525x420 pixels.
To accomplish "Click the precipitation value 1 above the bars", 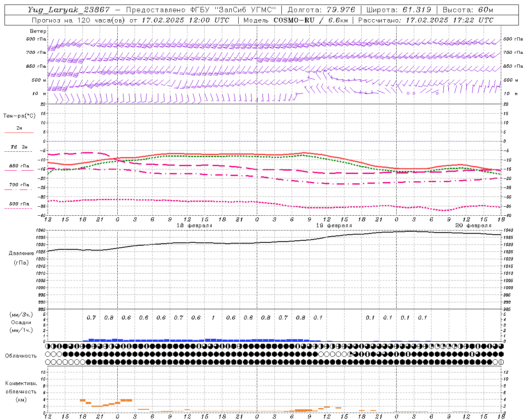I will pyautogui.click(x=213, y=317).
